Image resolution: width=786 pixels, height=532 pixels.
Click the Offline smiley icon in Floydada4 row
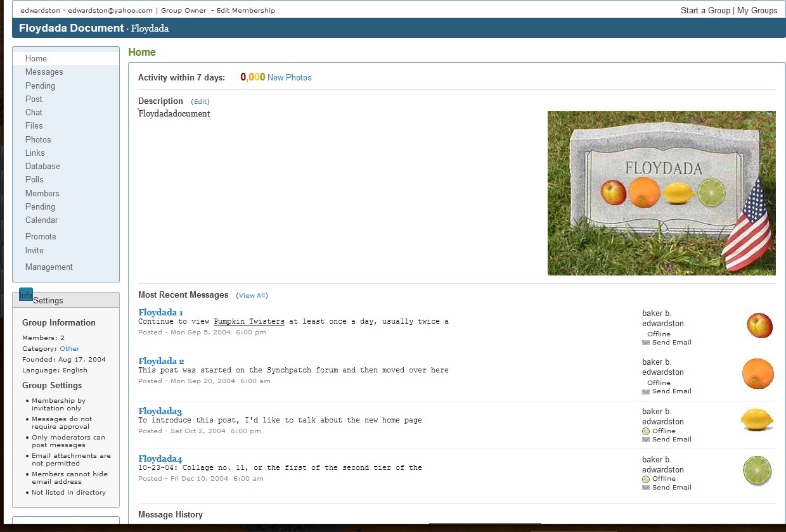pos(646,479)
